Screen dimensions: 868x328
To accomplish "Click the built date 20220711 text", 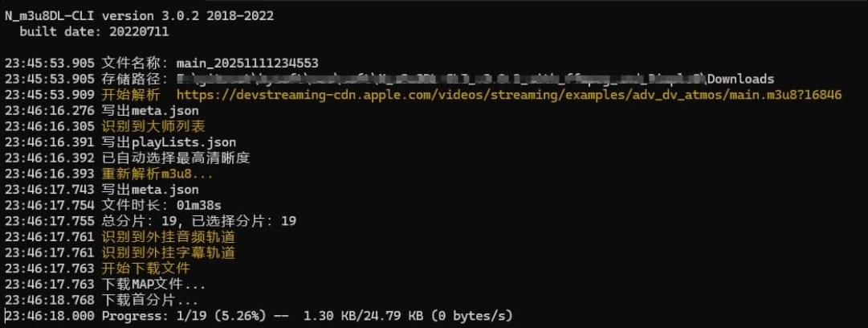I will (x=95, y=32).
